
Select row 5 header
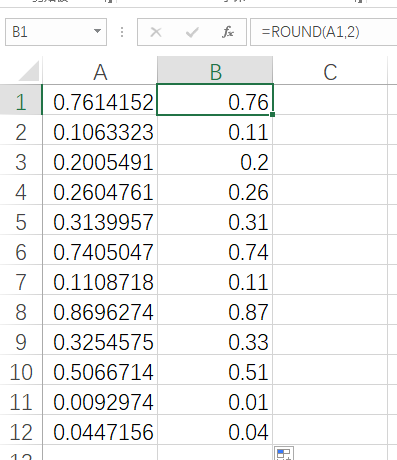(21, 220)
